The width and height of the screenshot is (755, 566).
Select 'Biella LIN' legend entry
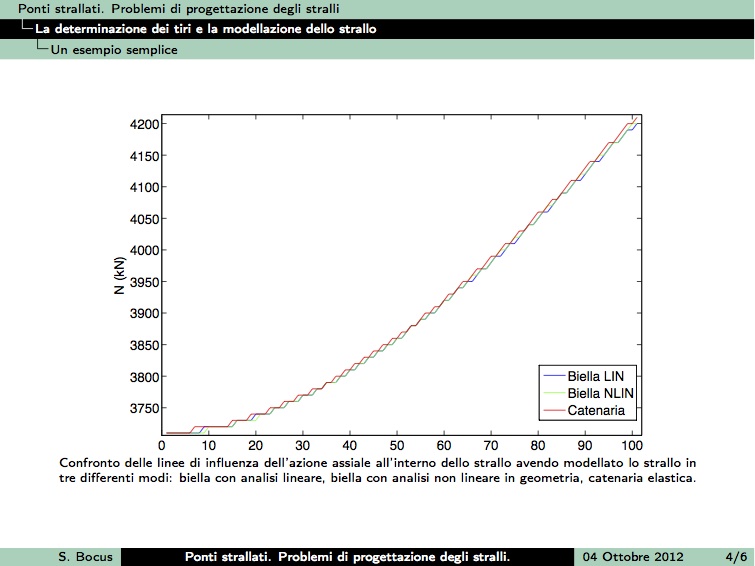[x=596, y=376]
